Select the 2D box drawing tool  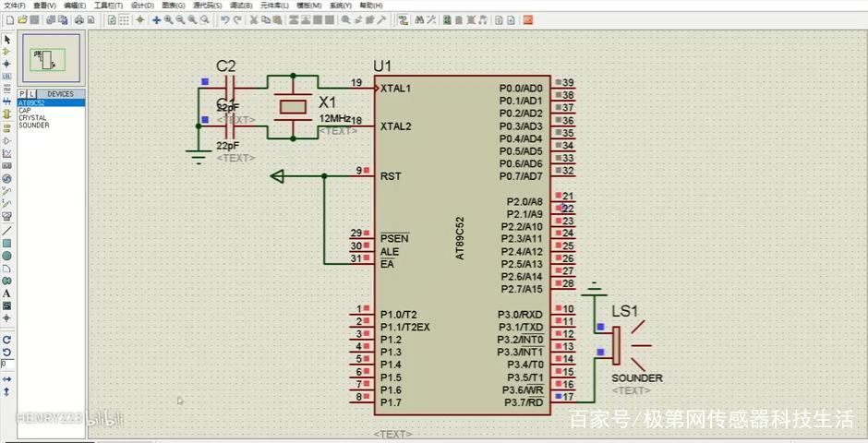coord(7,244)
